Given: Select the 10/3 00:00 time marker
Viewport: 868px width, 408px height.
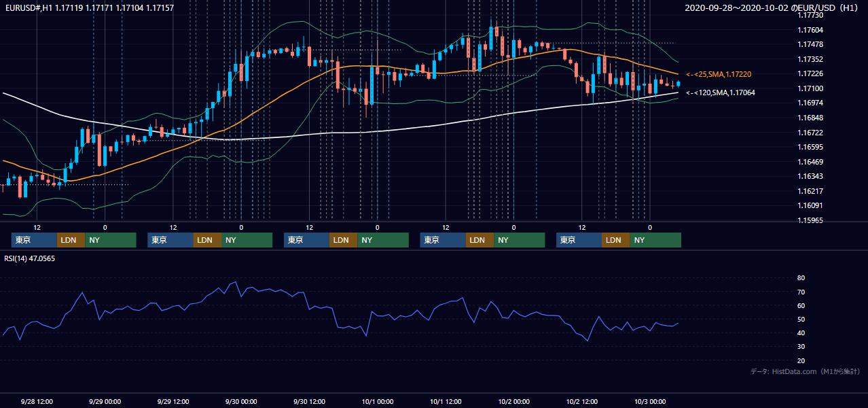Looking at the screenshot, I should (x=649, y=401).
